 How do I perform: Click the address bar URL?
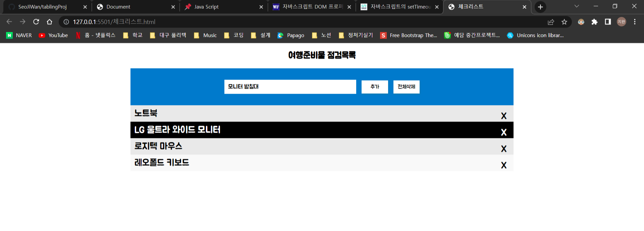pyautogui.click(x=114, y=22)
